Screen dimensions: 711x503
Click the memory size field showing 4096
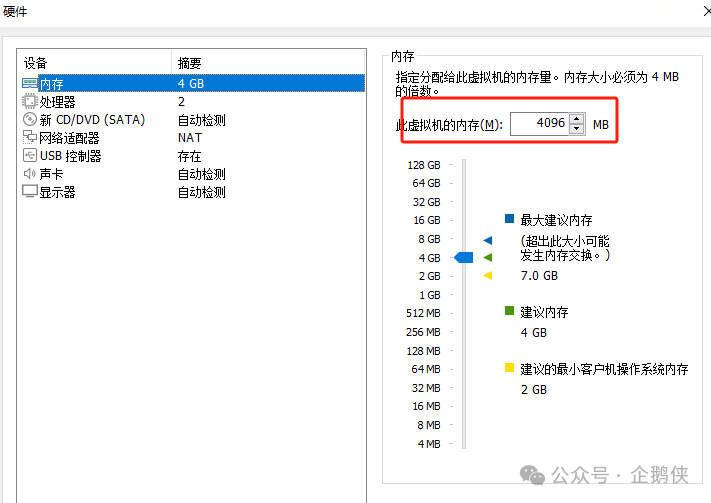click(539, 123)
